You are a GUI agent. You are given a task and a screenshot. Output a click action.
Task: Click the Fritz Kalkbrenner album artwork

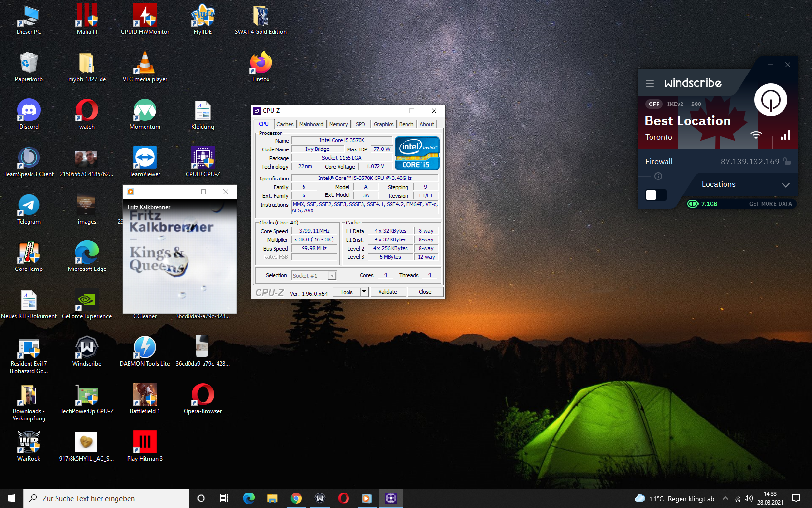point(180,256)
